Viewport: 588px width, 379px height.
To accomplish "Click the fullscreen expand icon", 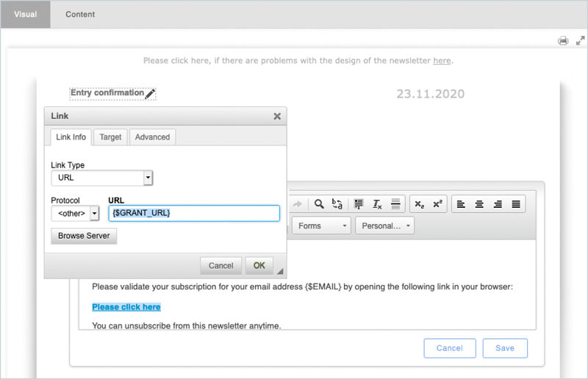I will pyautogui.click(x=579, y=41).
